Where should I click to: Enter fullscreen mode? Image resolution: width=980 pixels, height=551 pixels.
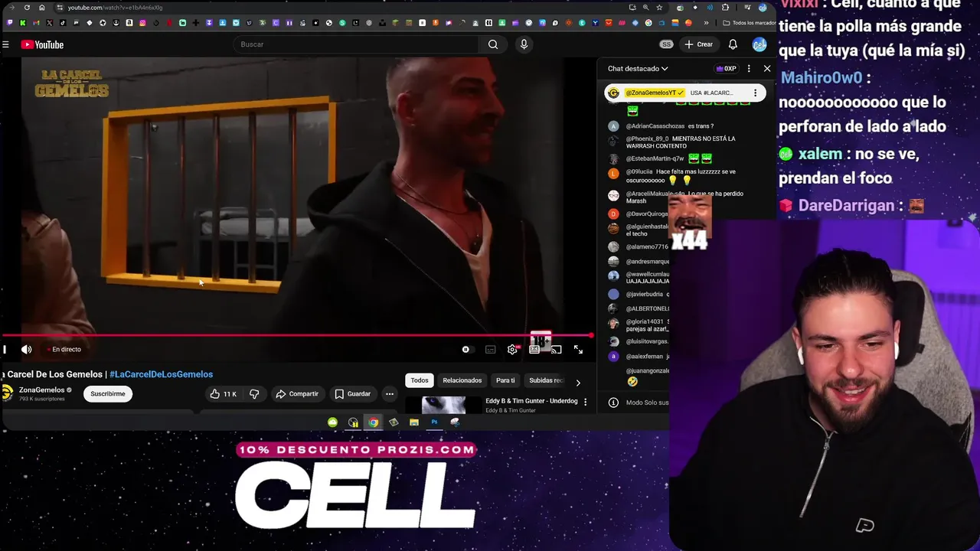click(x=578, y=350)
